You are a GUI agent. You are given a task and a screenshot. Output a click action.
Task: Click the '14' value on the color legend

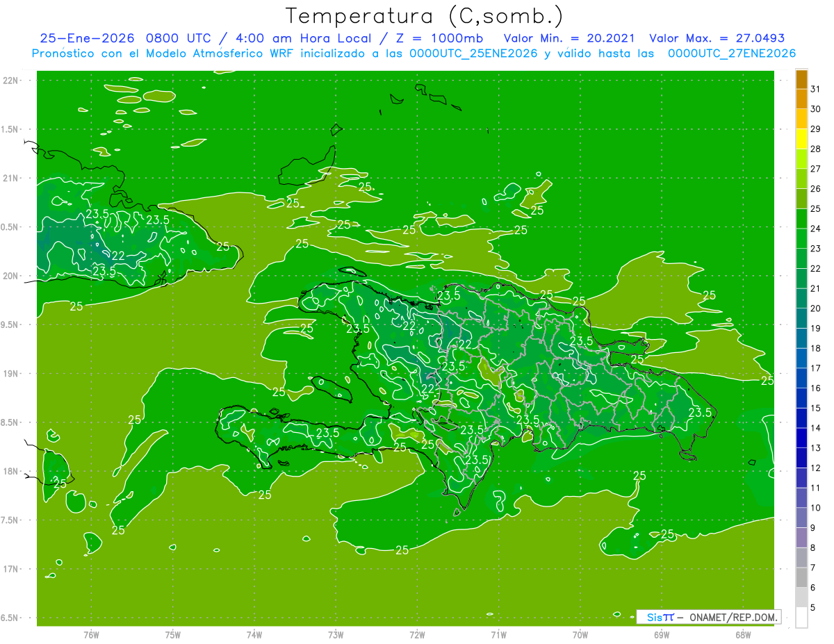(816, 428)
